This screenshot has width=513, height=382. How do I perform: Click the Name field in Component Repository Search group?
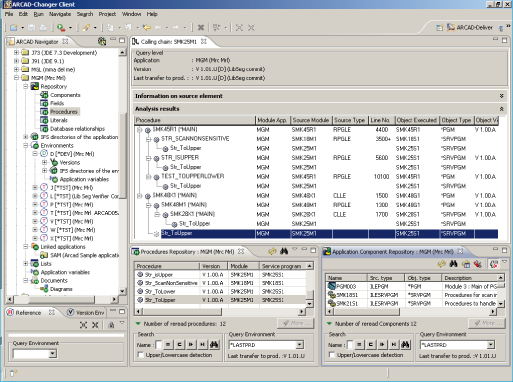350,345
